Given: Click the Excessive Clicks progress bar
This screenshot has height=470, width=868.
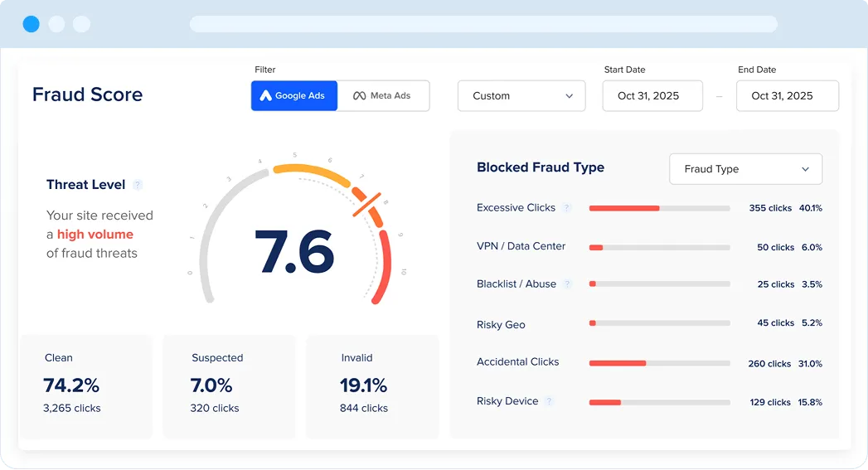Looking at the screenshot, I should (x=659, y=208).
